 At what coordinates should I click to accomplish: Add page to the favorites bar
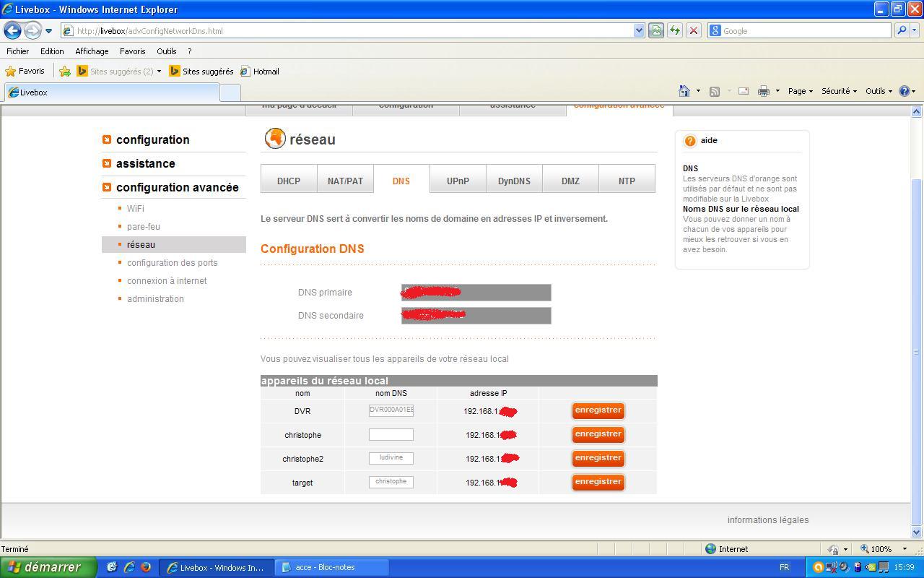point(65,71)
